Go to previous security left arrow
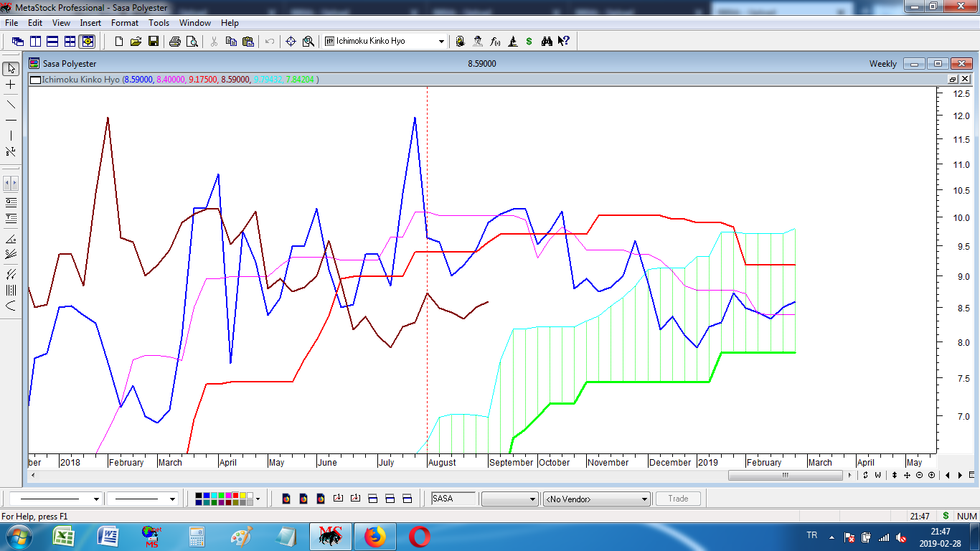 [948, 475]
